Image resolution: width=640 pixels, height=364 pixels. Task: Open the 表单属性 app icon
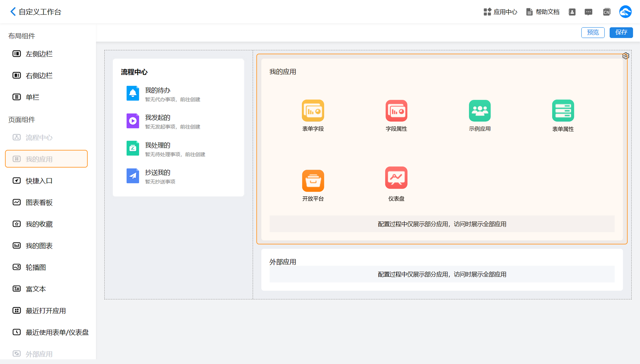[563, 111]
